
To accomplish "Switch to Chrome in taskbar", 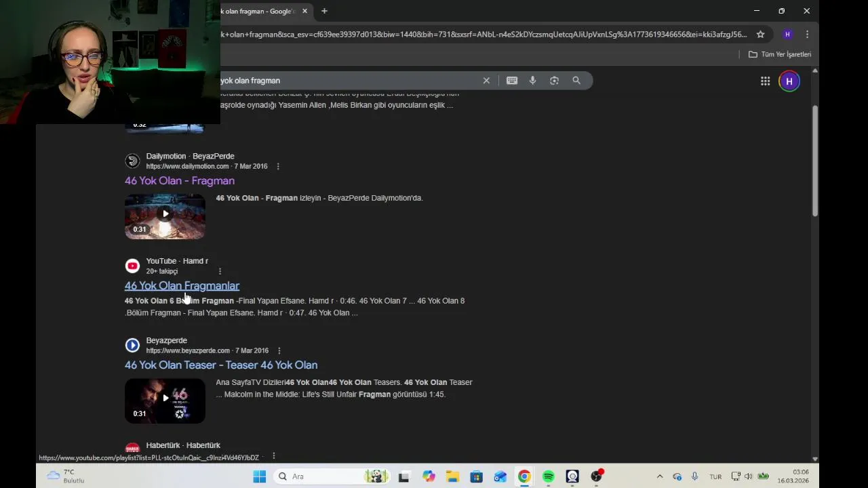I will [x=524, y=476].
